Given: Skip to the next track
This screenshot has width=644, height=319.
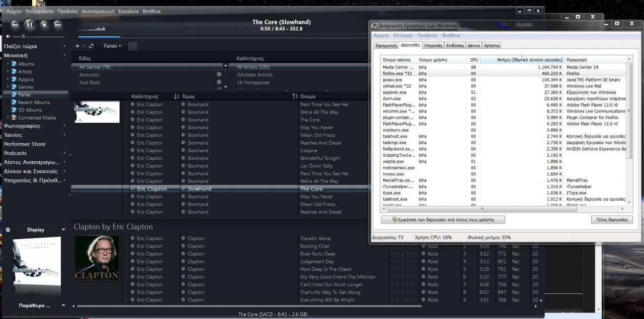Looking at the screenshot, I should tap(58, 24).
